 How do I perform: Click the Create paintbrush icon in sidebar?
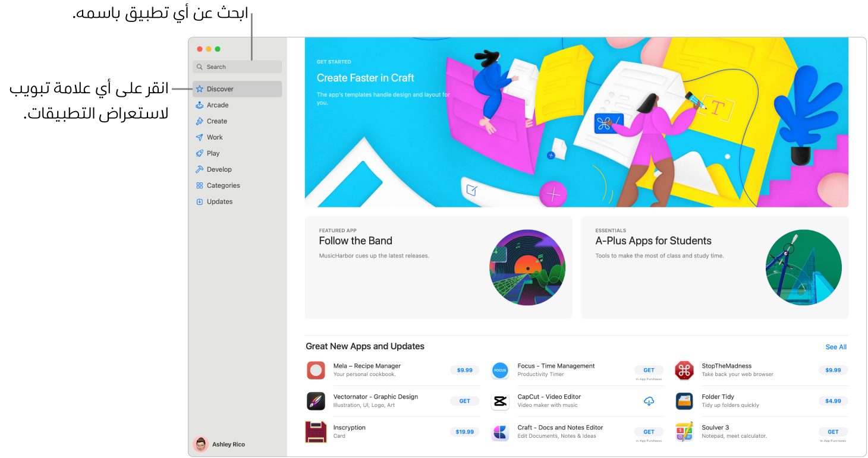200,121
